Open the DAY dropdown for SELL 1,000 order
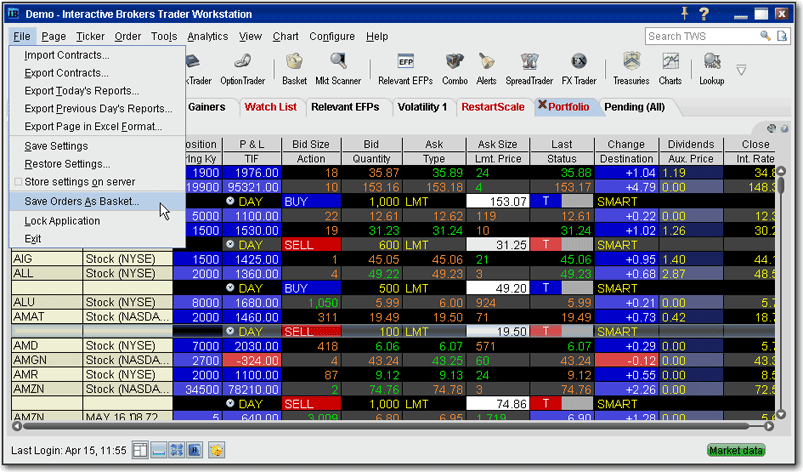The height and width of the screenshot is (472, 803). [x=230, y=403]
